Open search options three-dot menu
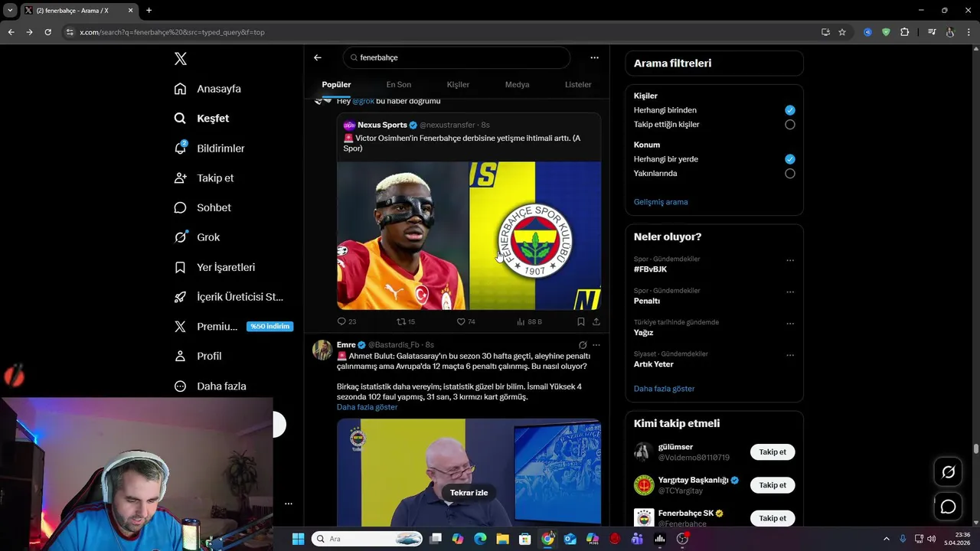This screenshot has width=980, height=551. click(594, 57)
